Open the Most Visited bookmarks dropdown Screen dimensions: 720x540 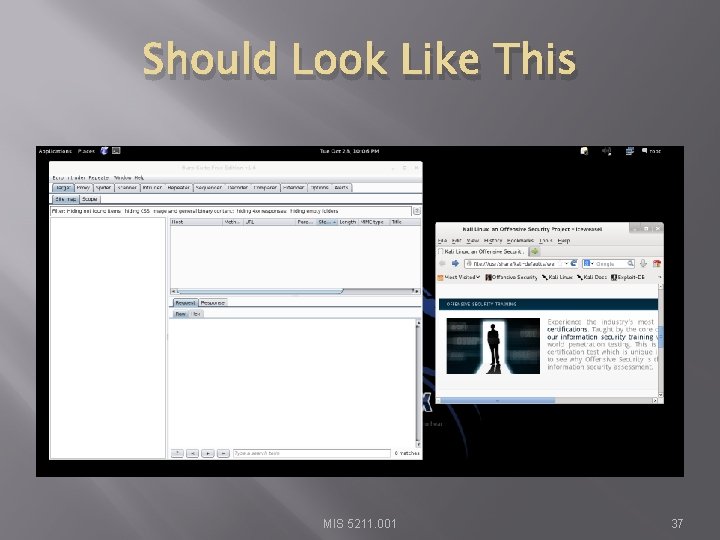pos(459,277)
